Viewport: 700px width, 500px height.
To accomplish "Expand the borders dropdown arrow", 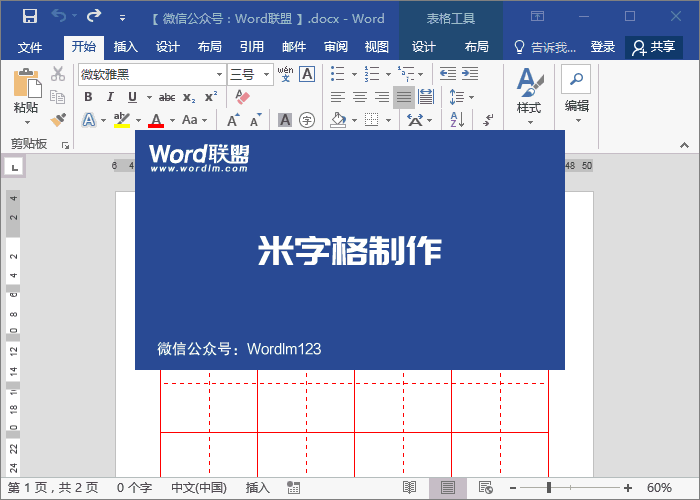I will [x=388, y=120].
